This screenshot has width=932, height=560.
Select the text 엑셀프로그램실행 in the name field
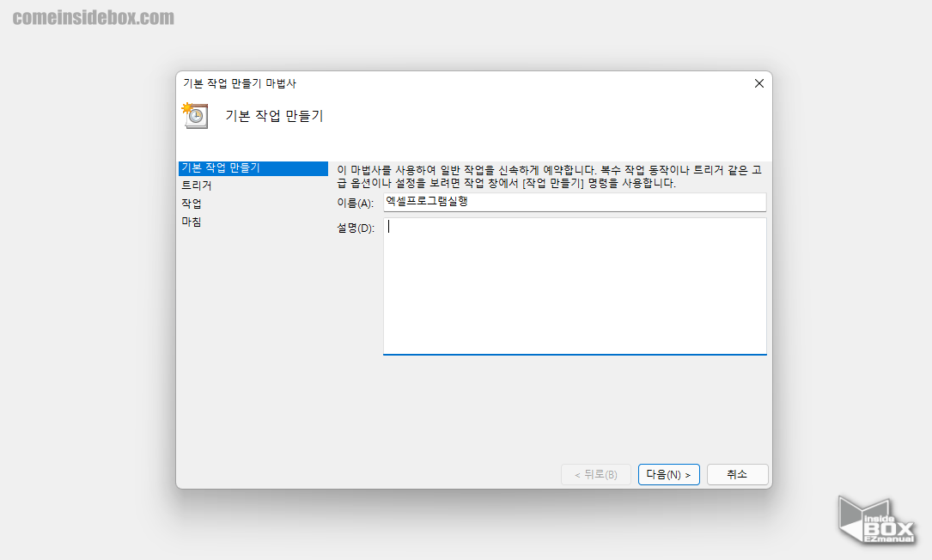click(x=427, y=202)
